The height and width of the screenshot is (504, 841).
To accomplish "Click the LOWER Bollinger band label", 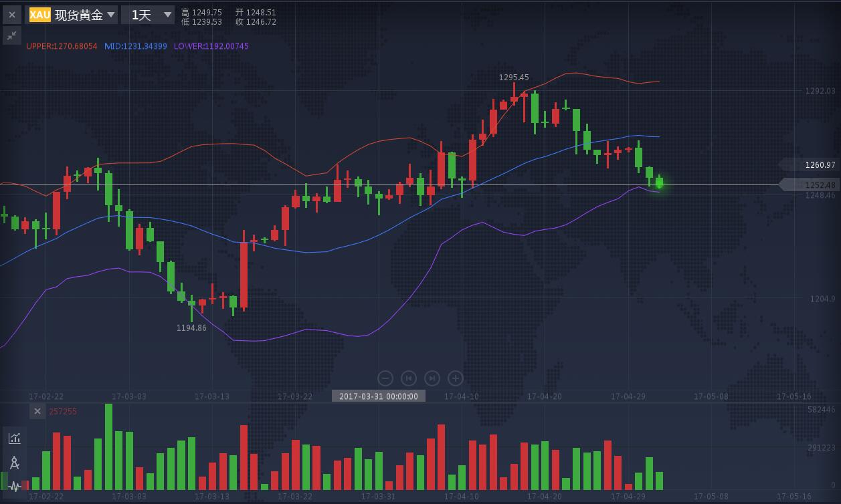I will [x=211, y=46].
